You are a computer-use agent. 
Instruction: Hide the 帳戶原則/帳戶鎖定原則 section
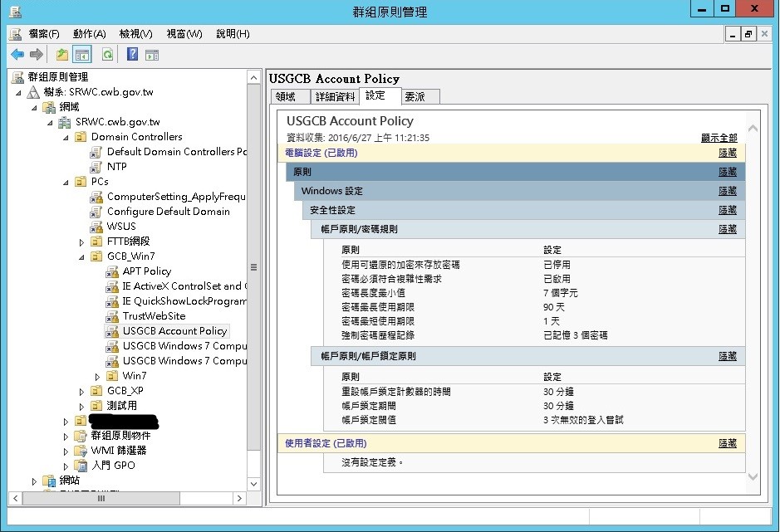pyautogui.click(x=728, y=357)
